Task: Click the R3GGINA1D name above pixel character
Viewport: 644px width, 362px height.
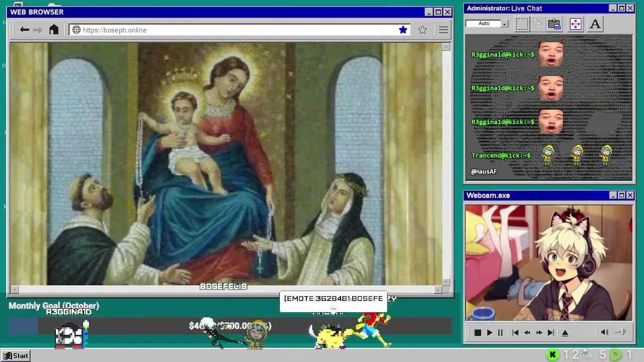Action: coord(69,312)
